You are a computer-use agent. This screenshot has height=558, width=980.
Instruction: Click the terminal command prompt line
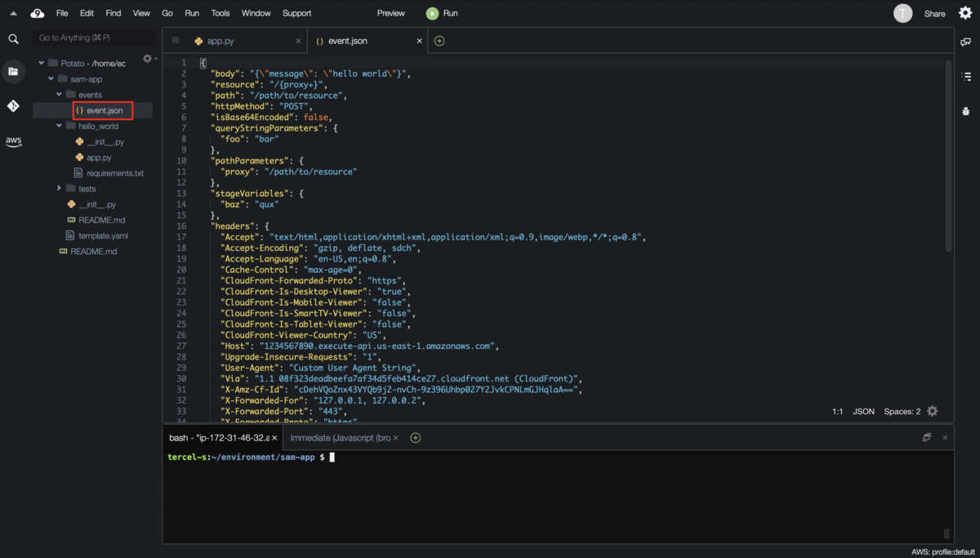250,458
